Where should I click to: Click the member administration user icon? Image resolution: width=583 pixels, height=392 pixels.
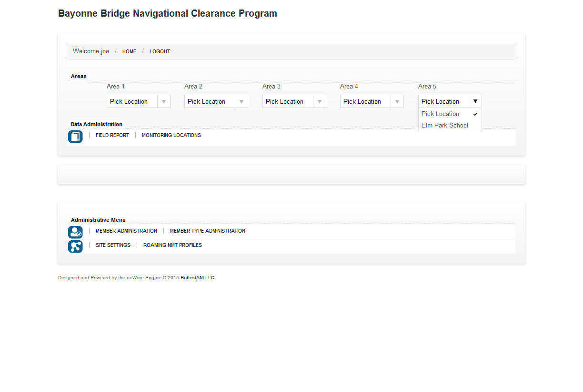pos(75,232)
